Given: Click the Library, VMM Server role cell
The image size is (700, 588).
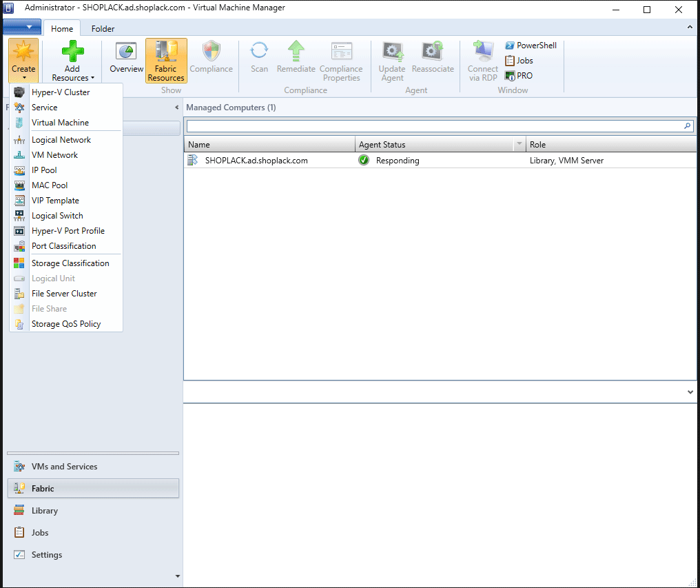Looking at the screenshot, I should coord(566,161).
